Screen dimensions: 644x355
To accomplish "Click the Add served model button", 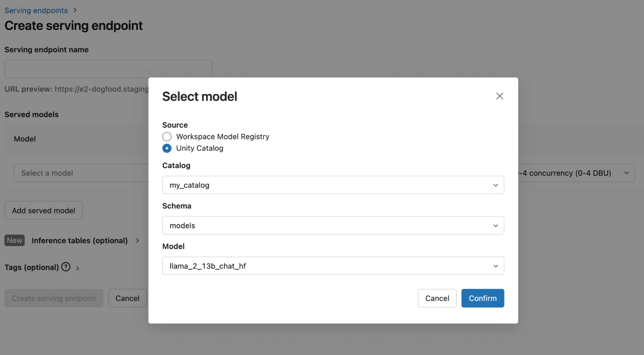I will 43,210.
